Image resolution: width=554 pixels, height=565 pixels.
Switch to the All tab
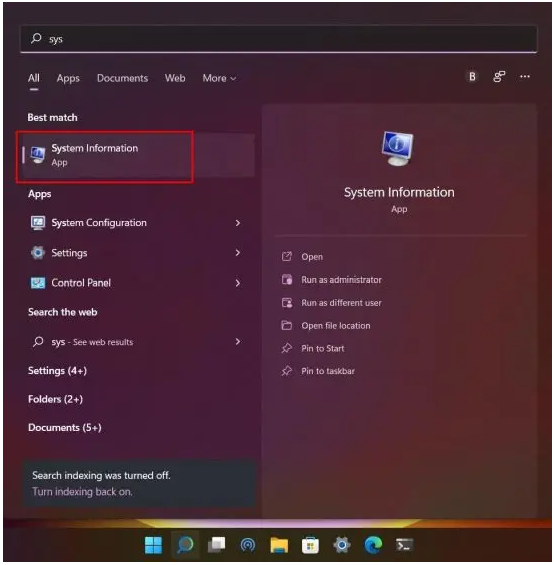pyautogui.click(x=34, y=78)
